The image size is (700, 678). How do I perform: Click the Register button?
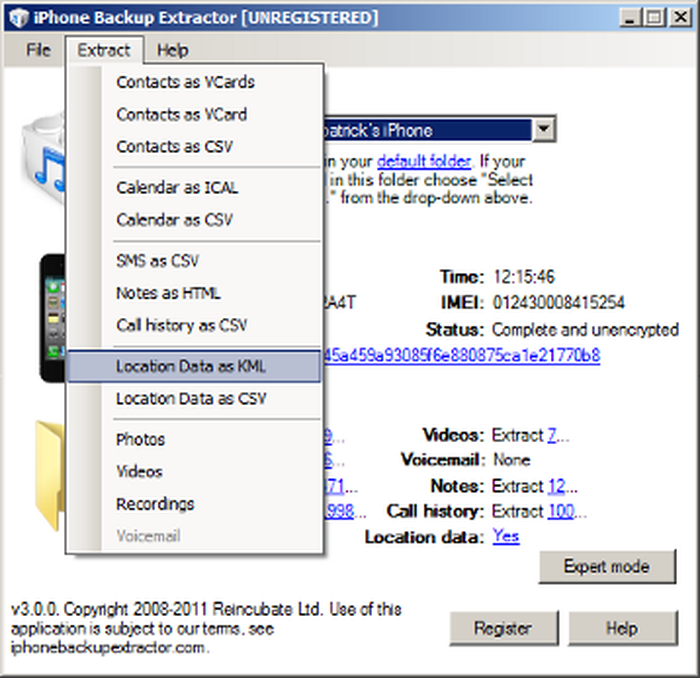[x=504, y=628]
